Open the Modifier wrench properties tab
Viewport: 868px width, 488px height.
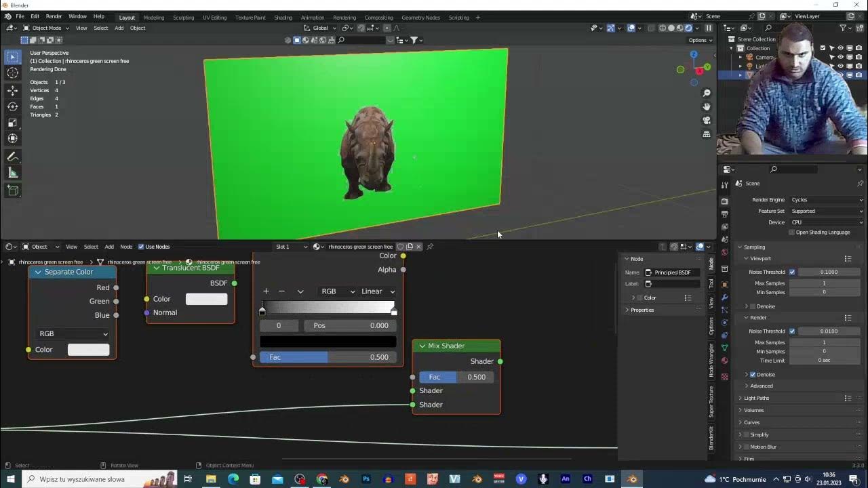click(724, 297)
